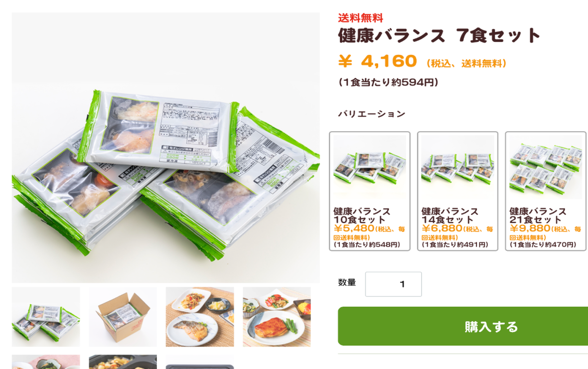Open the 21食セット product image

pos(546,167)
